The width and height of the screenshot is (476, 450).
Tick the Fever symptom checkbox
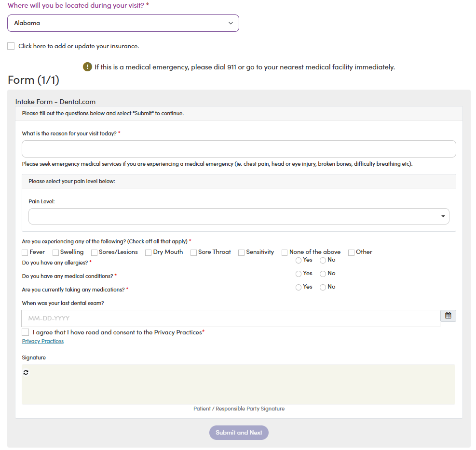(x=25, y=252)
